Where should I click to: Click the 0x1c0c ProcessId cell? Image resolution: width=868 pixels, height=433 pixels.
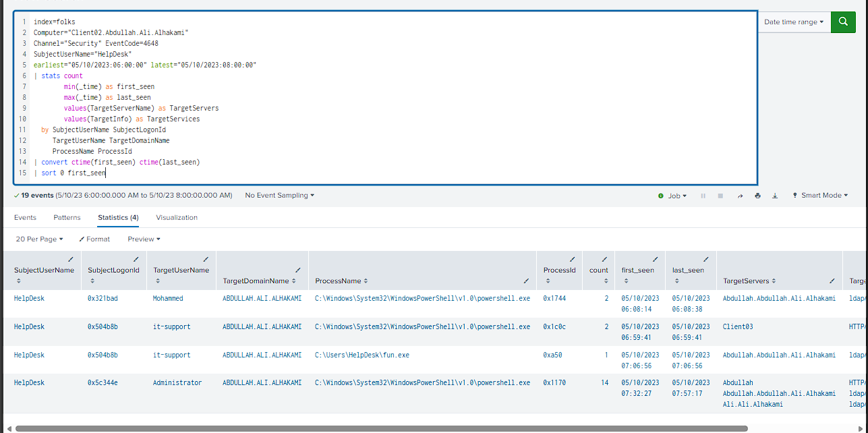[x=554, y=326]
